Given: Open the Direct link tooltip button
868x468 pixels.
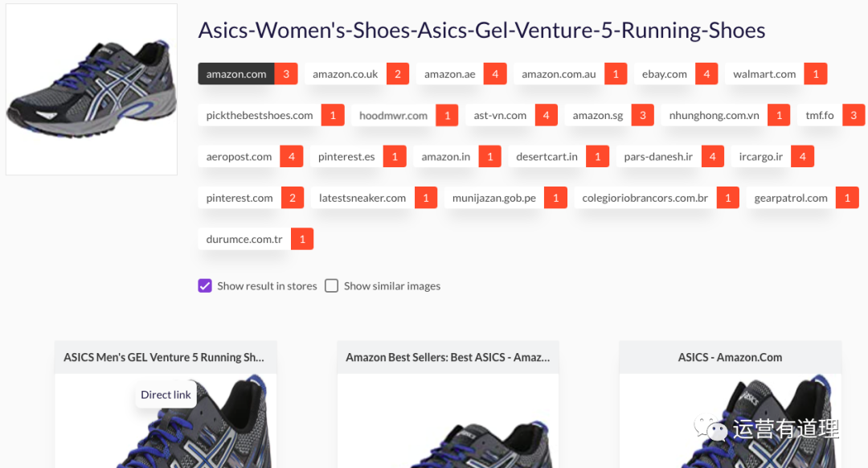Looking at the screenshot, I should (166, 395).
